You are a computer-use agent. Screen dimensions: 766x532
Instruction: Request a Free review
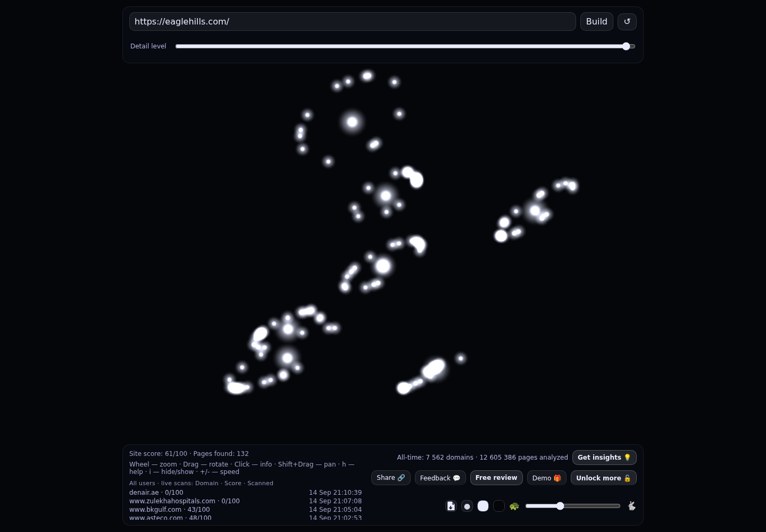click(496, 478)
